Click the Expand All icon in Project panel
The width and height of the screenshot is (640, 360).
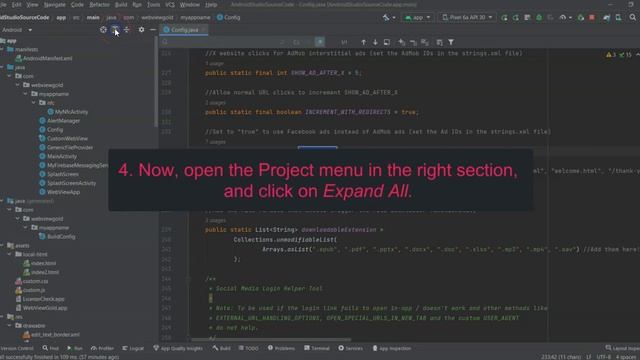[x=115, y=30]
